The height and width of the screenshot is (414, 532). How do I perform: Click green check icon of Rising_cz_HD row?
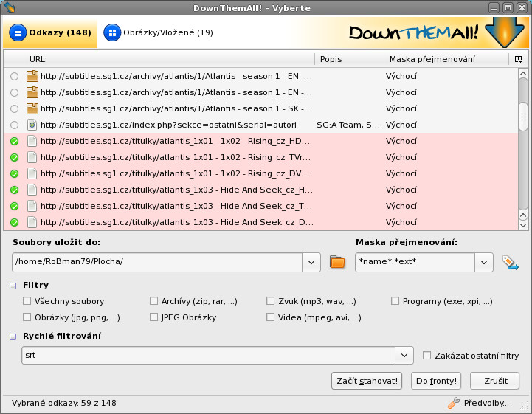pos(14,141)
